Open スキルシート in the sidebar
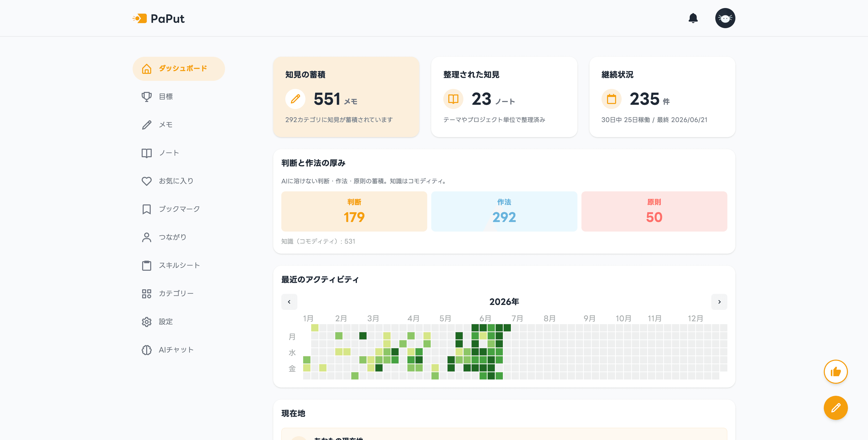This screenshot has width=868, height=440. coord(179,265)
